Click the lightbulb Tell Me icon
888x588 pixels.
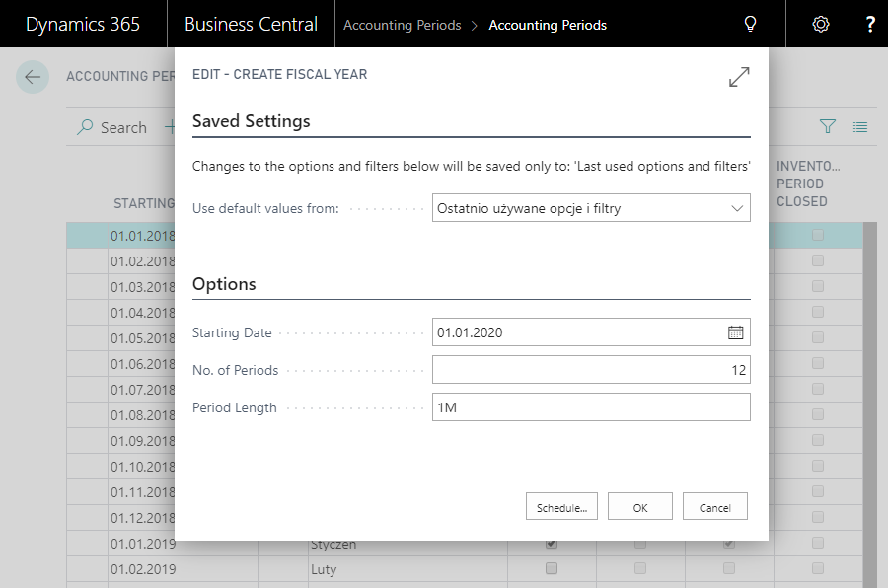pos(750,24)
